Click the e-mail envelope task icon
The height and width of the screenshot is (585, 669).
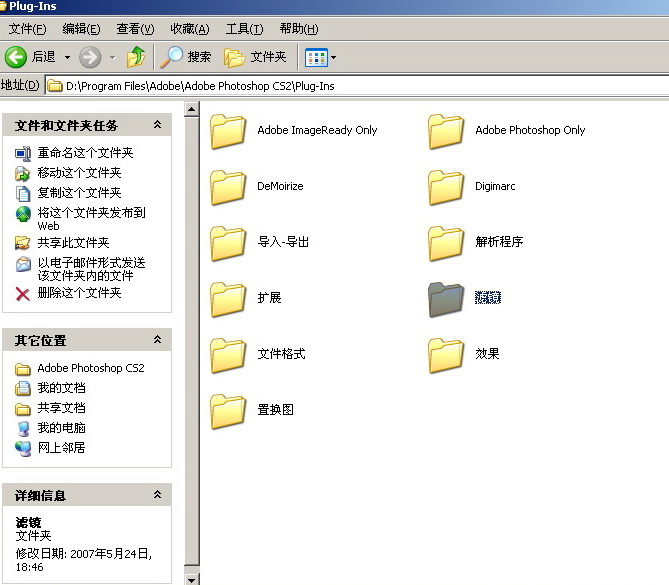(23, 264)
